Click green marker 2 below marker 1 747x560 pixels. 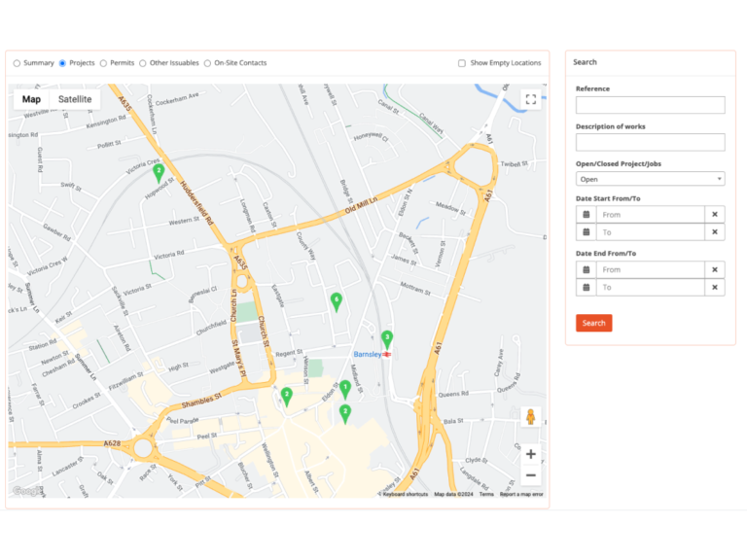point(345,413)
